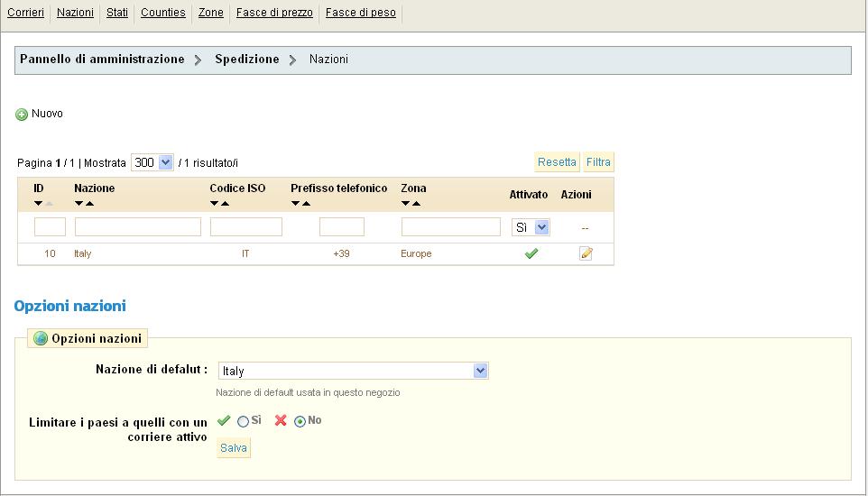Image resolution: width=868 pixels, height=496 pixels.
Task: Click the green plus Nuovo icon
Action: tap(22, 115)
